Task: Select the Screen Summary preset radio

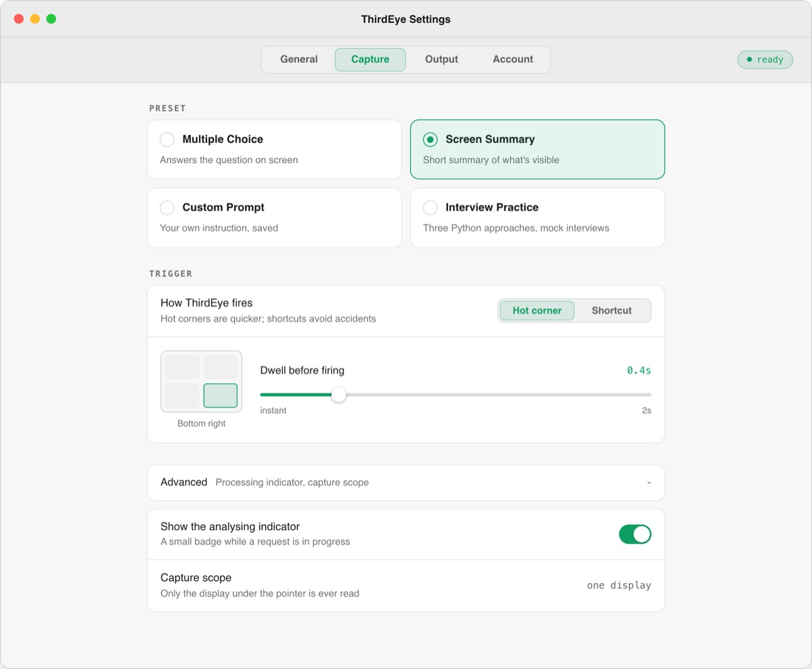Action: (x=430, y=139)
